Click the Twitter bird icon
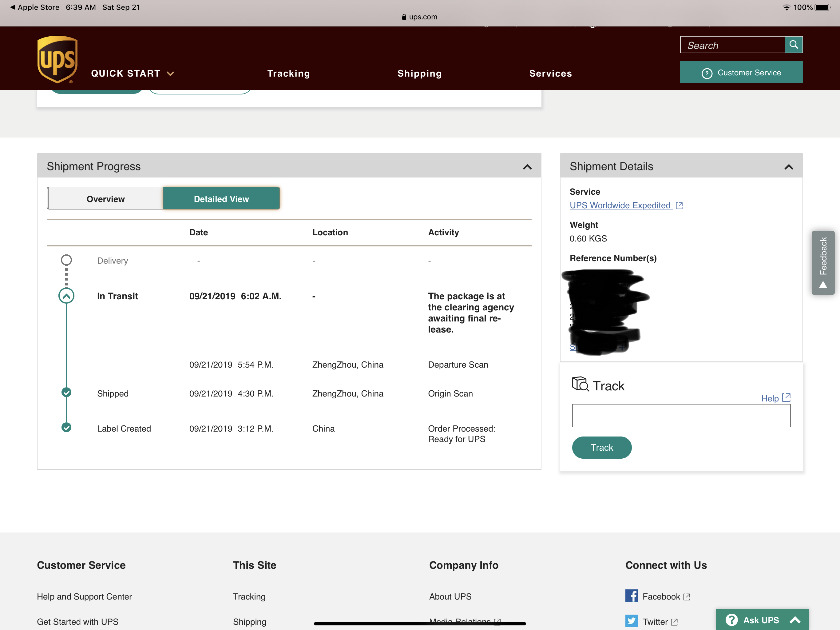 click(x=631, y=621)
